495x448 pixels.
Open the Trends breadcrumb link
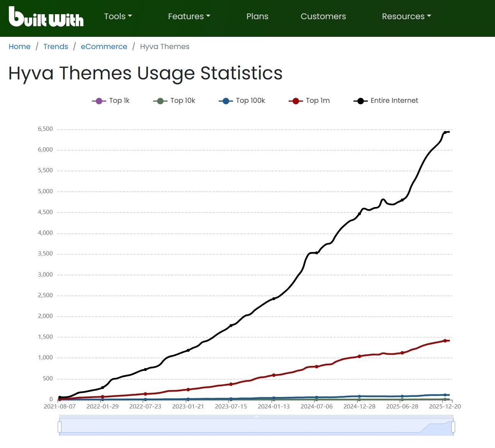(56, 46)
